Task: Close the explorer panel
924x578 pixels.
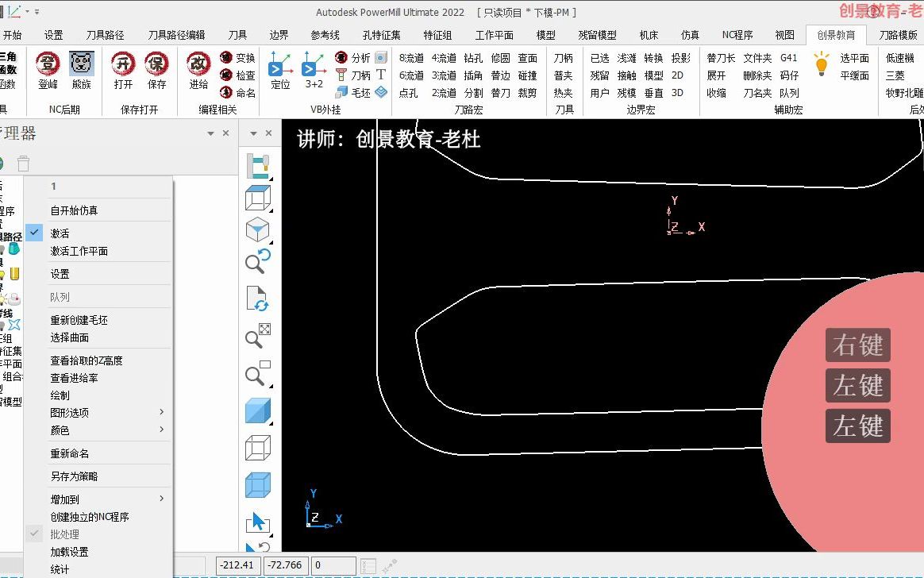Action: [x=225, y=133]
